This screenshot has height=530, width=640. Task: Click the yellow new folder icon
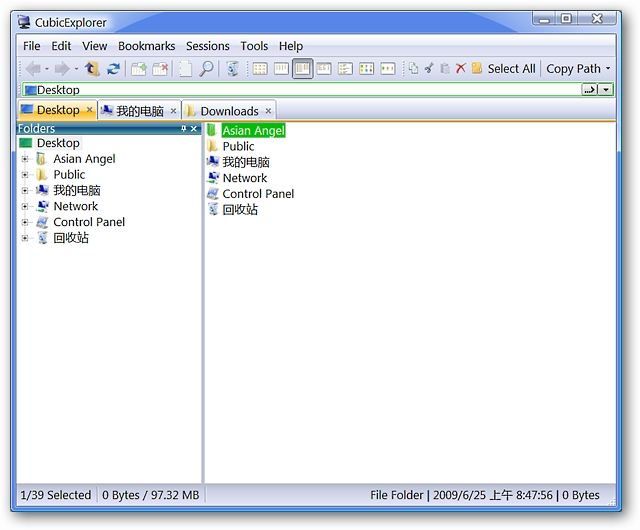click(x=476, y=68)
